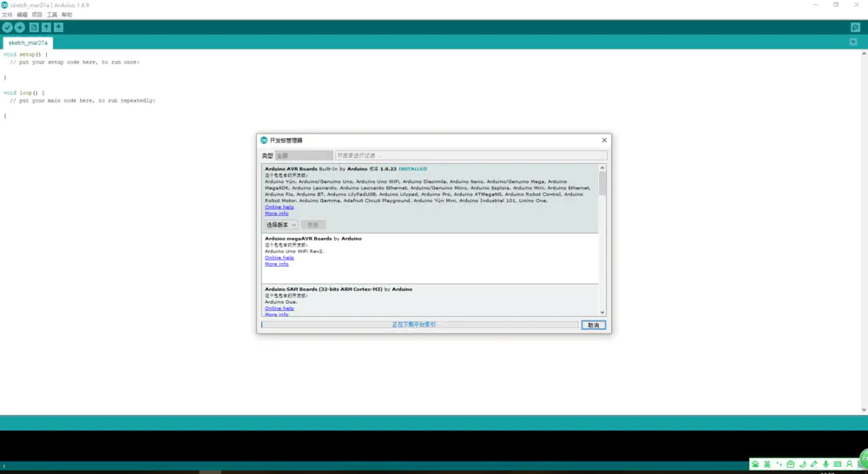This screenshot has height=474, width=868.
Task: Click the INSTALLED label of AVR Boards
Action: point(412,169)
